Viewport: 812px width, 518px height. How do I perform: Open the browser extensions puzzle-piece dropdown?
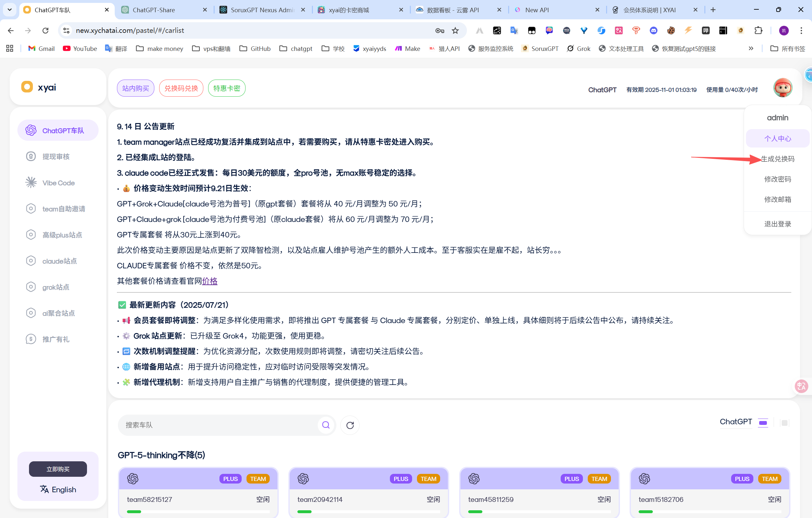758,30
